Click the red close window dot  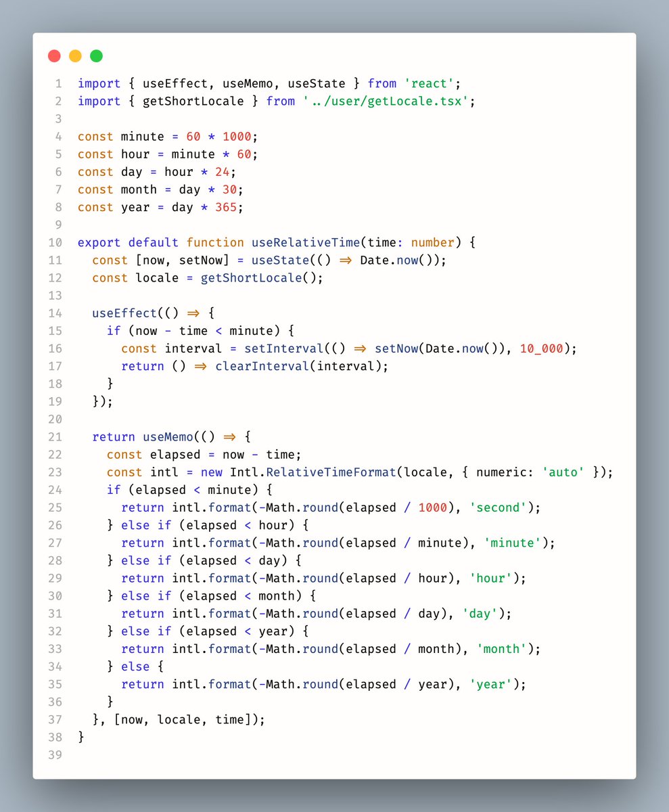click(54, 56)
